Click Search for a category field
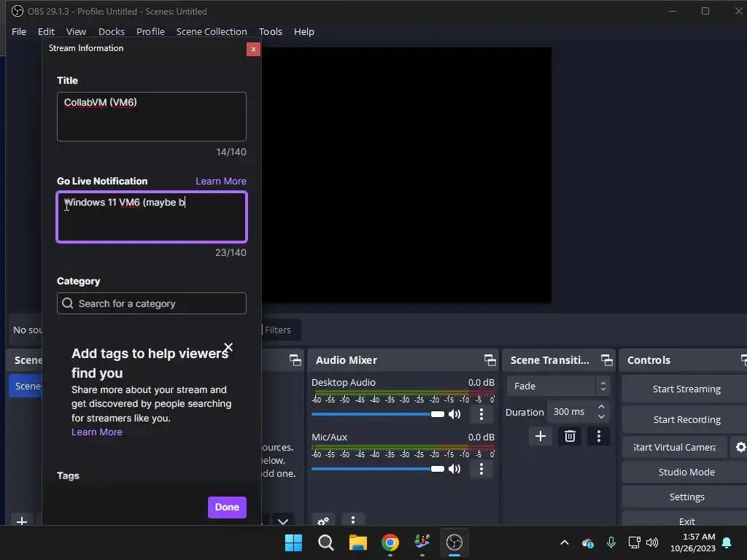The width and height of the screenshot is (747, 560). [152, 303]
